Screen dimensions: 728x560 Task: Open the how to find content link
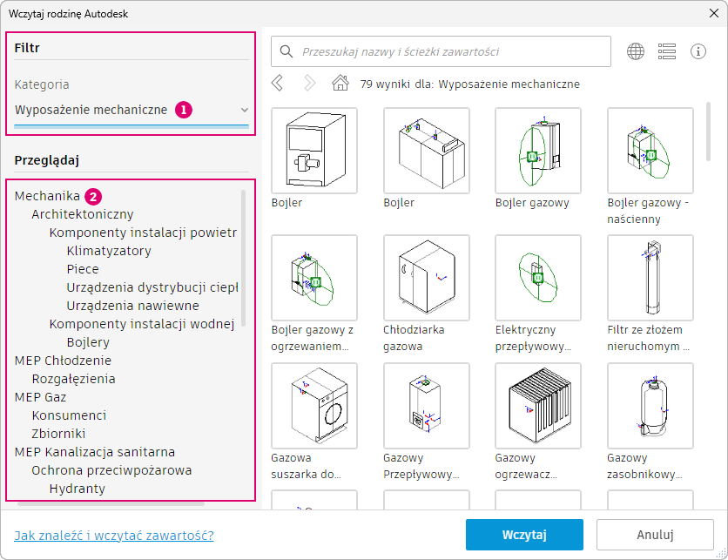(114, 535)
